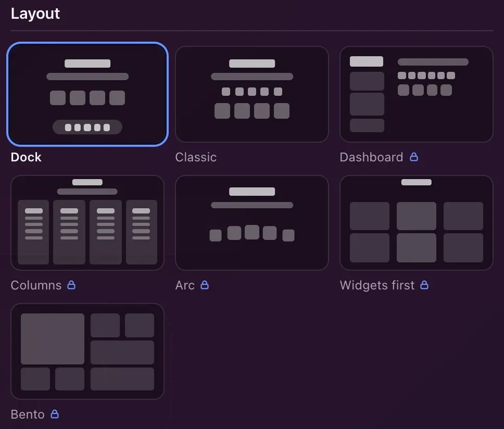Click the lock icon beside Dashboard
This screenshot has height=429, width=504.
click(414, 157)
